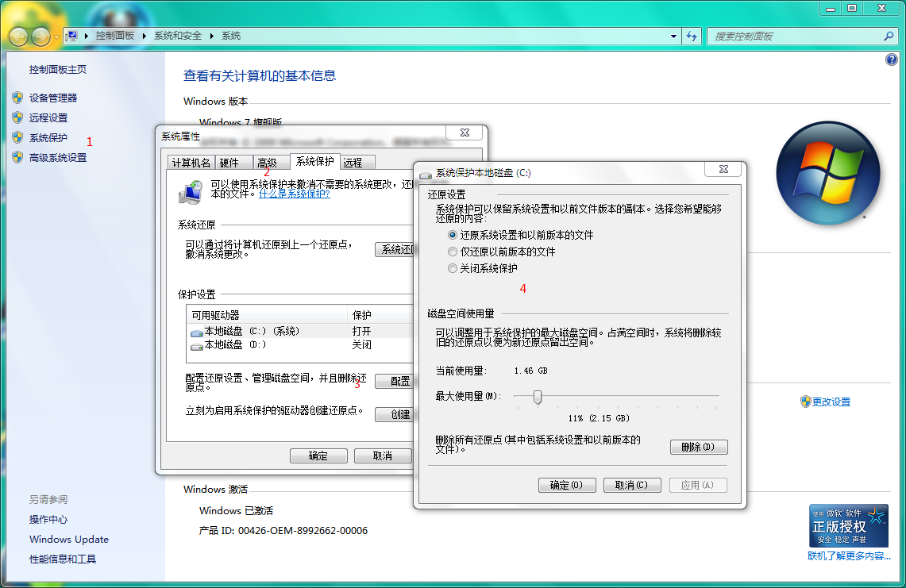Select 本地磁盘 (D:) drive row
906x588 pixels.
coord(300,345)
